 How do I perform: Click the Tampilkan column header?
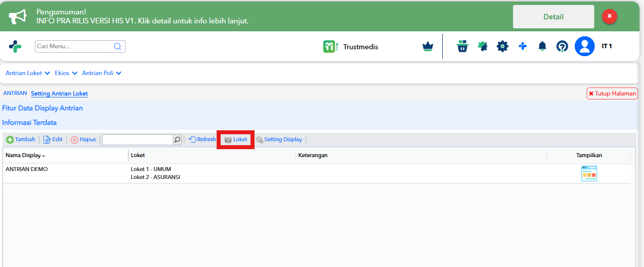tap(589, 155)
